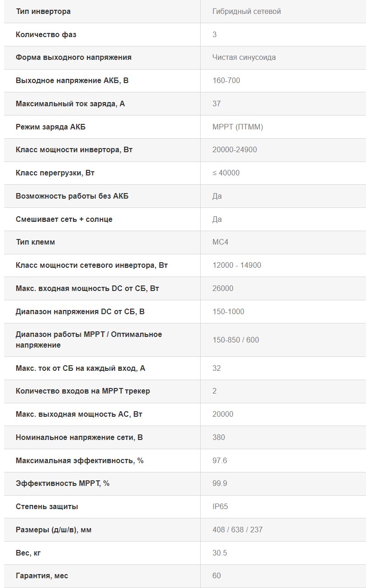Click the "Макс. входная мощность DC от СБ, Вт" label

[87, 289]
